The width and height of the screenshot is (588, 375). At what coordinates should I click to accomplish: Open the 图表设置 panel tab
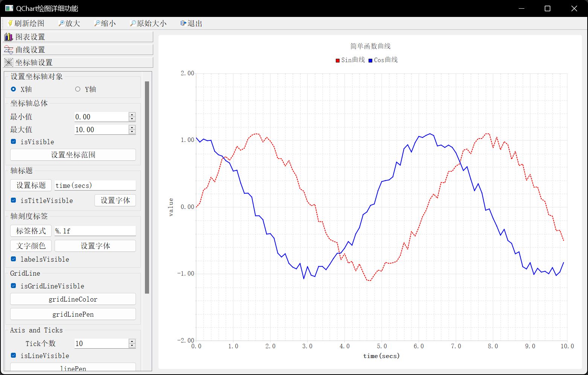pyautogui.click(x=78, y=37)
